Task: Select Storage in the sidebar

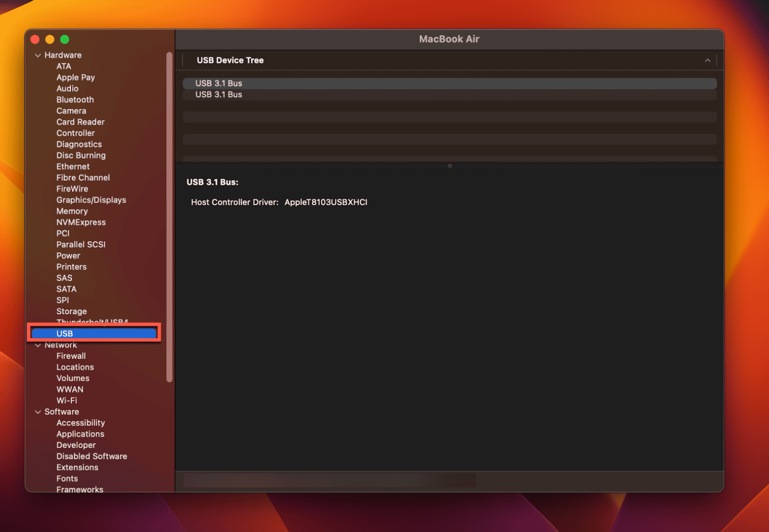Action: (72, 311)
